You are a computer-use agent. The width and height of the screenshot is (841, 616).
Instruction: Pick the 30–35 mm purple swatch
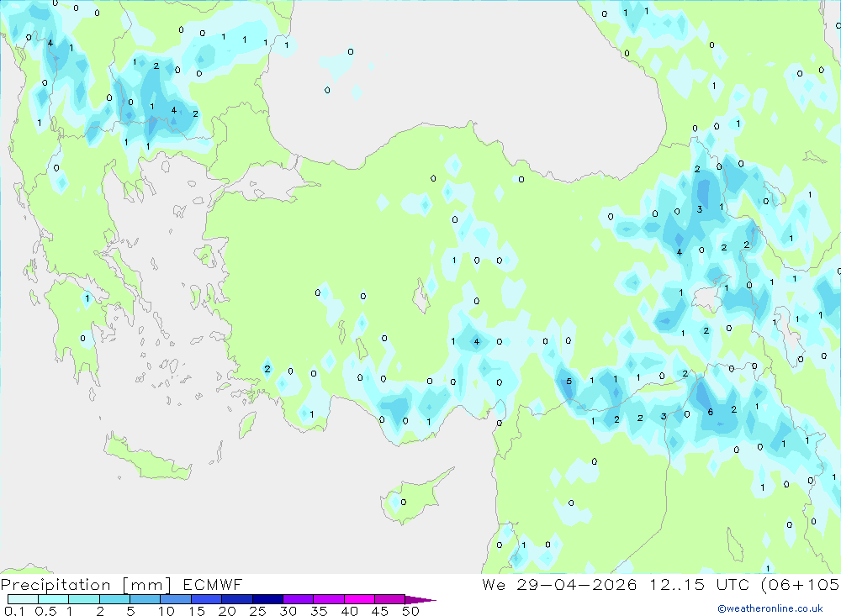click(x=298, y=599)
